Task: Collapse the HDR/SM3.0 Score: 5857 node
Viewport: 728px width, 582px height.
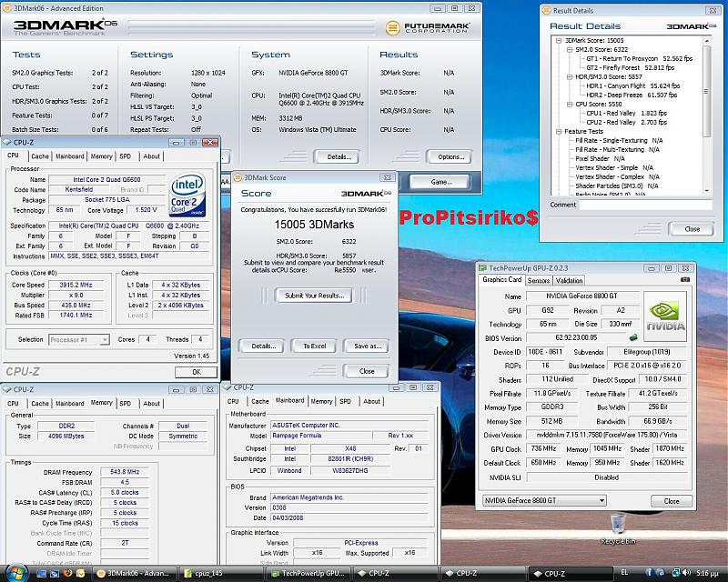Action: coord(570,77)
